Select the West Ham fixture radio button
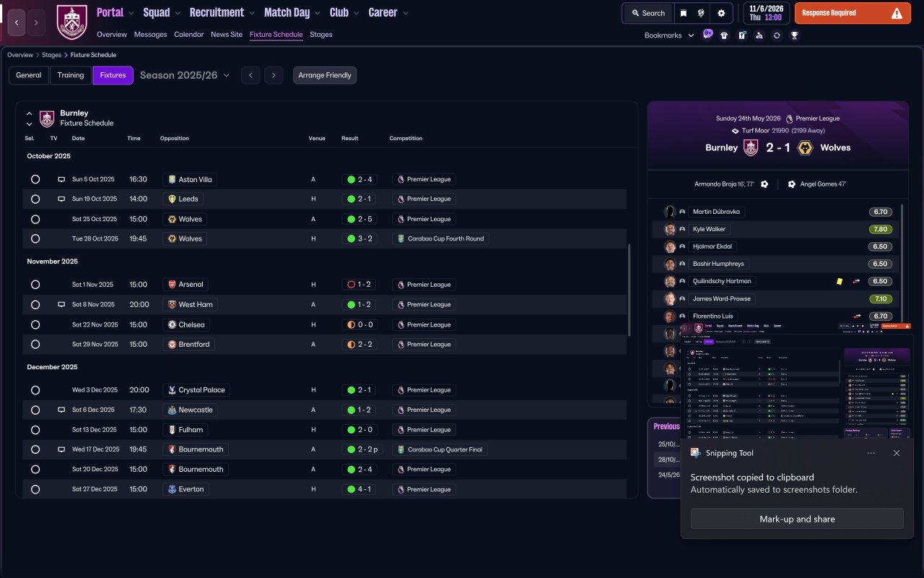Screen dimensions: 924x578 [x=35, y=305]
